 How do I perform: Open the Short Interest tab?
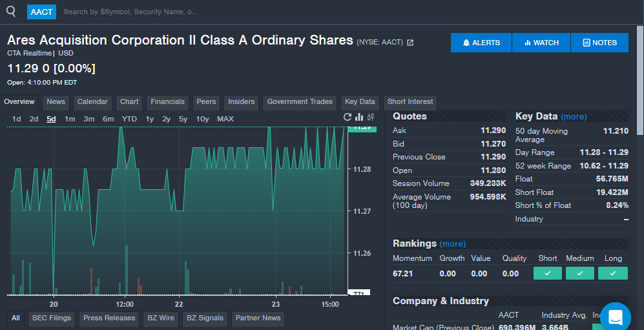click(410, 102)
